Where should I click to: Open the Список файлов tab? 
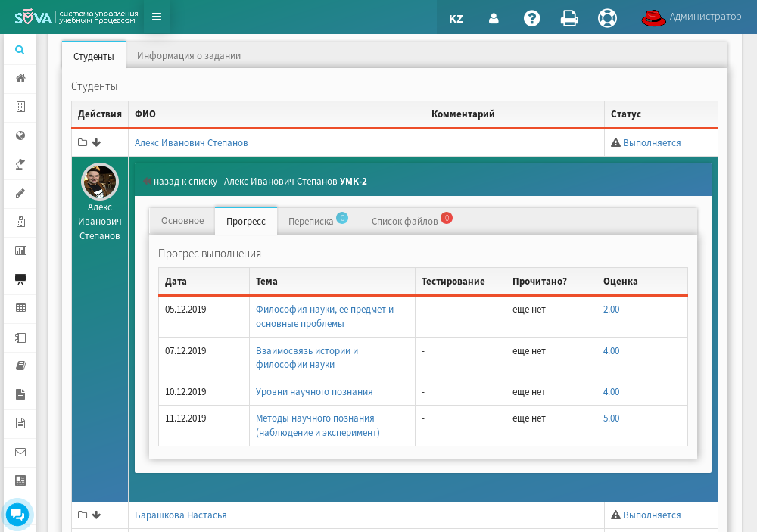412,221
